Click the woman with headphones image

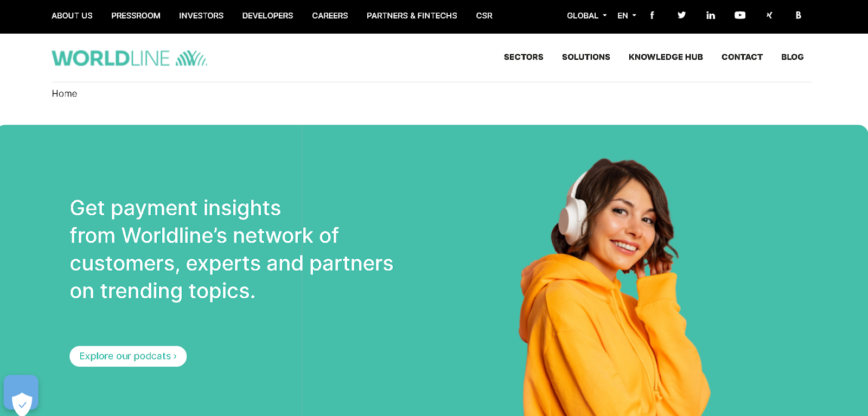(x=613, y=287)
